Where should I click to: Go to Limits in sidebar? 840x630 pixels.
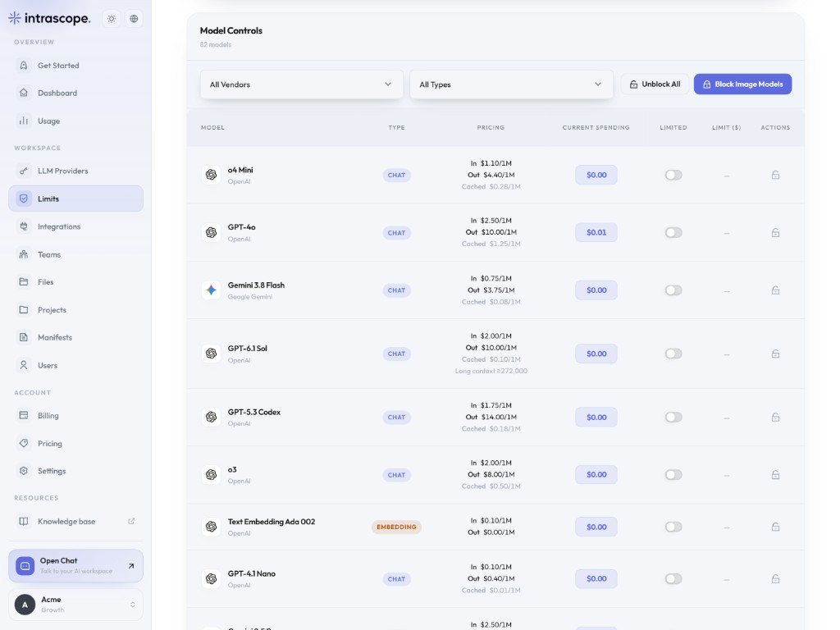tap(75, 199)
